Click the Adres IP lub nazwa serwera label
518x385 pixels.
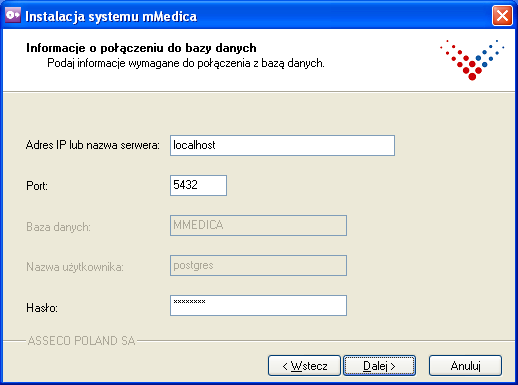click(93, 145)
